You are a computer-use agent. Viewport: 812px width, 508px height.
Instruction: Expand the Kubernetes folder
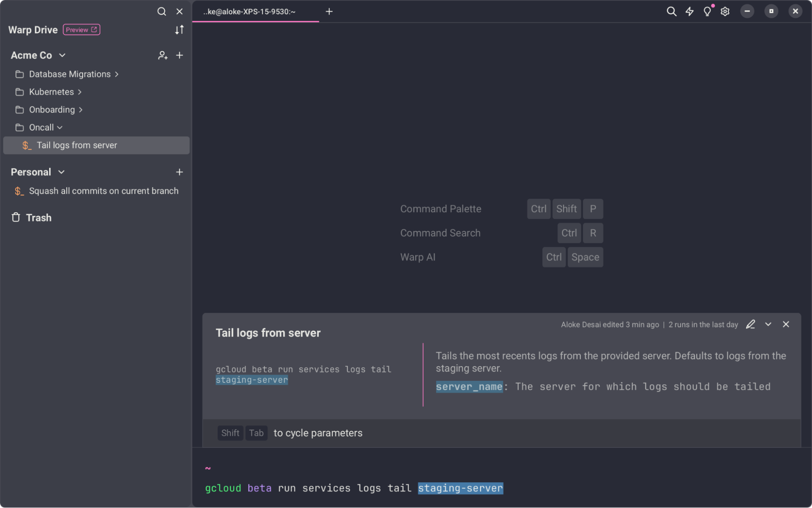pyautogui.click(x=80, y=92)
